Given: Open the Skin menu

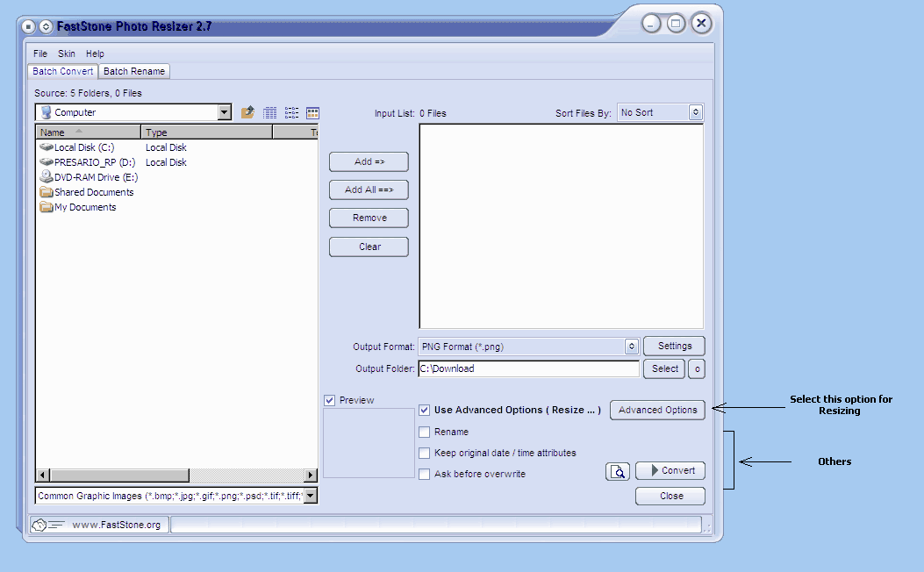Looking at the screenshot, I should coord(67,54).
